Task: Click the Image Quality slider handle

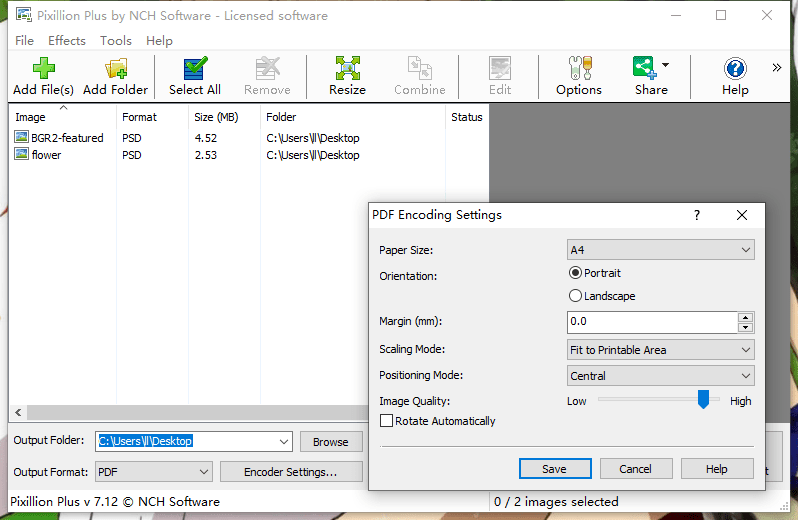Action: pos(703,399)
